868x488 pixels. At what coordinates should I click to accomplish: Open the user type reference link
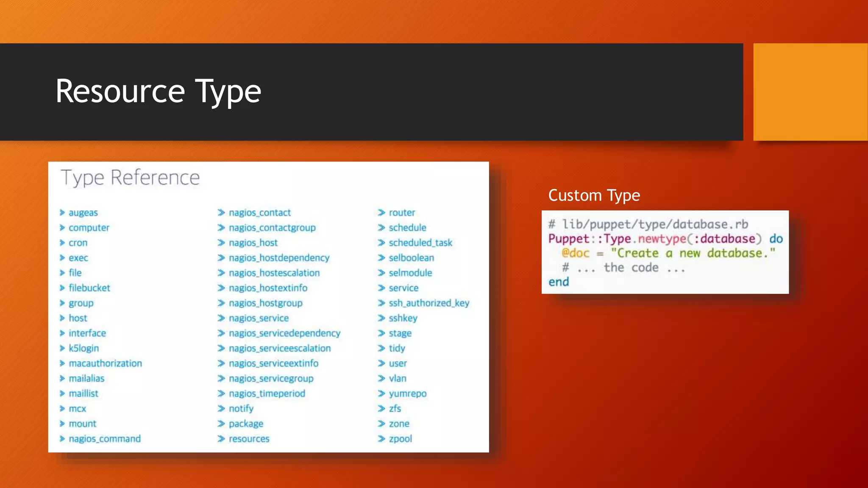coord(398,363)
